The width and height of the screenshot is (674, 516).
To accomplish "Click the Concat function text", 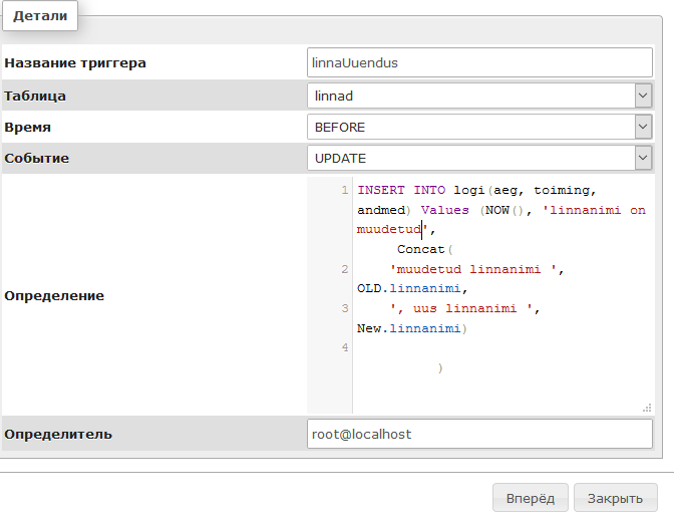I will (421, 249).
